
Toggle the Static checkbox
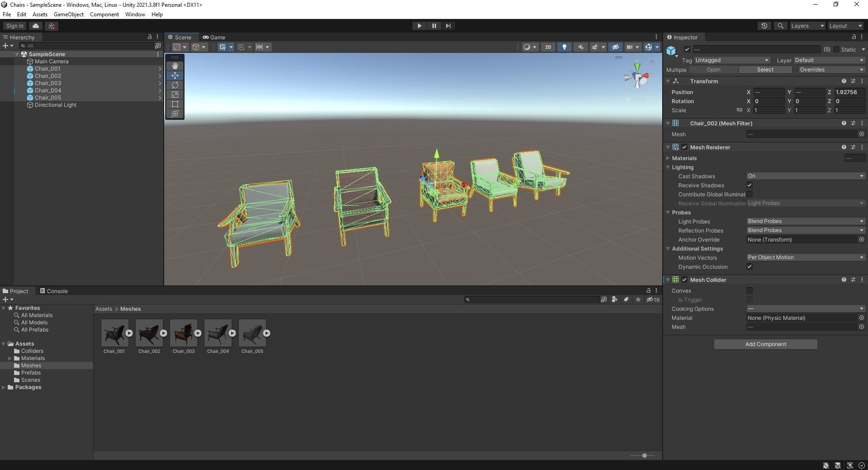pos(836,49)
